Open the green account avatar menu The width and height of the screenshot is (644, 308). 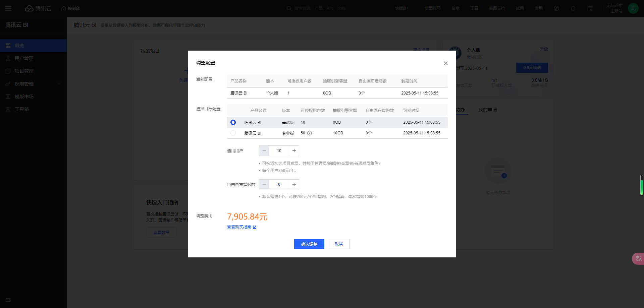633,8
